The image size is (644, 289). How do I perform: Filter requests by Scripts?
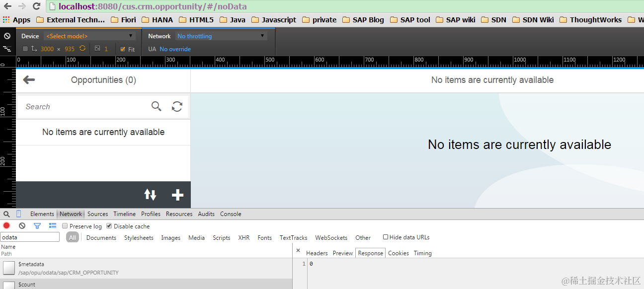[x=221, y=238]
